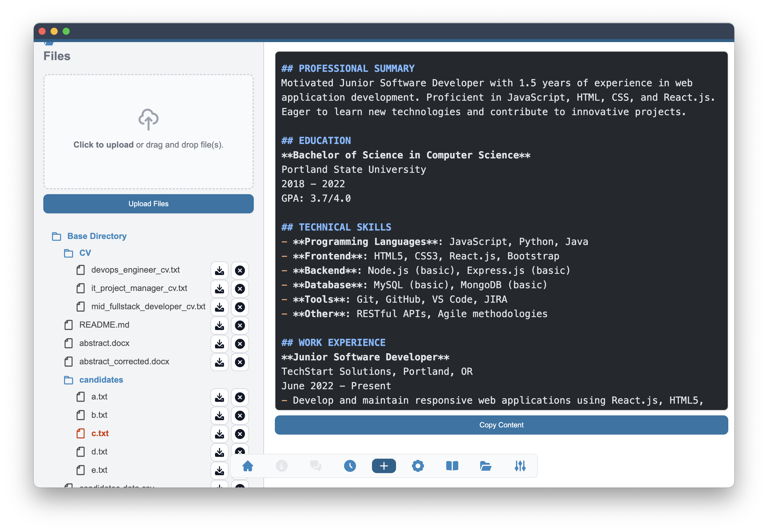Click the open folder icon in toolbar
Viewport: 768px width, 532px height.
coord(486,466)
